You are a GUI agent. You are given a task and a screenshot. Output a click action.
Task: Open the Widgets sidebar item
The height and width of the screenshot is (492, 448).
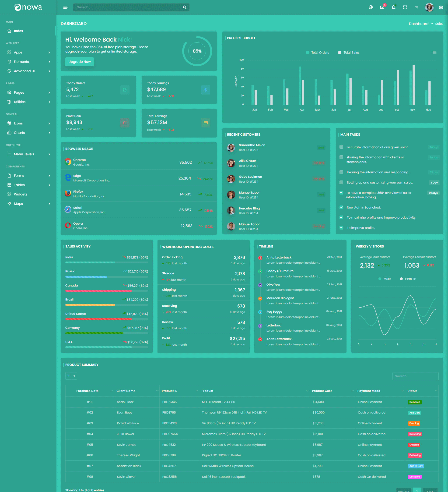point(21,195)
